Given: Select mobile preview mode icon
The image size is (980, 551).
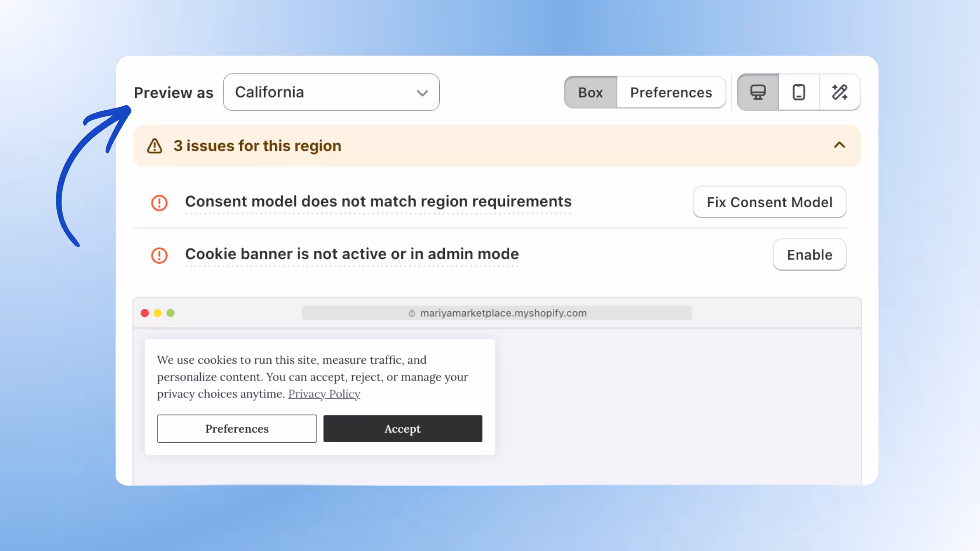Looking at the screenshot, I should tap(799, 92).
